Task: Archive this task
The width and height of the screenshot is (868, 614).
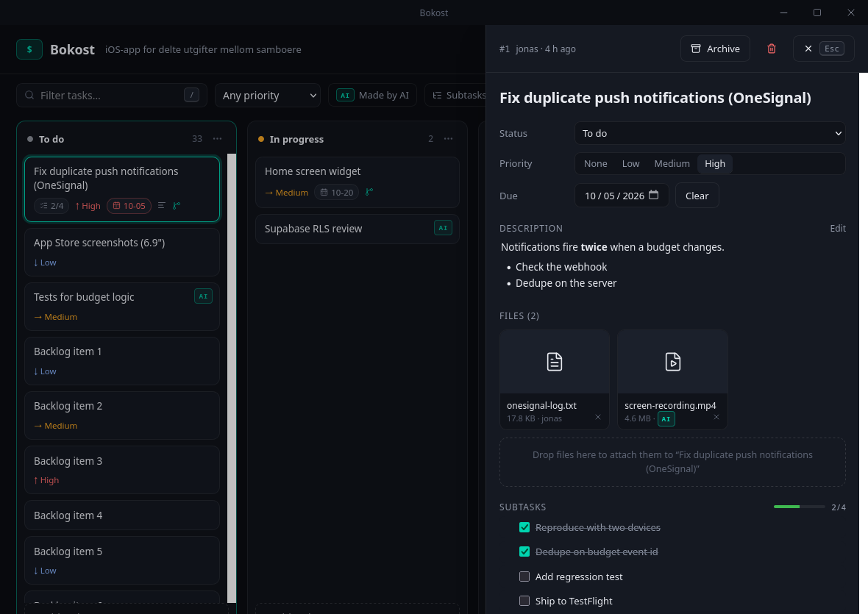Action: pos(715,49)
